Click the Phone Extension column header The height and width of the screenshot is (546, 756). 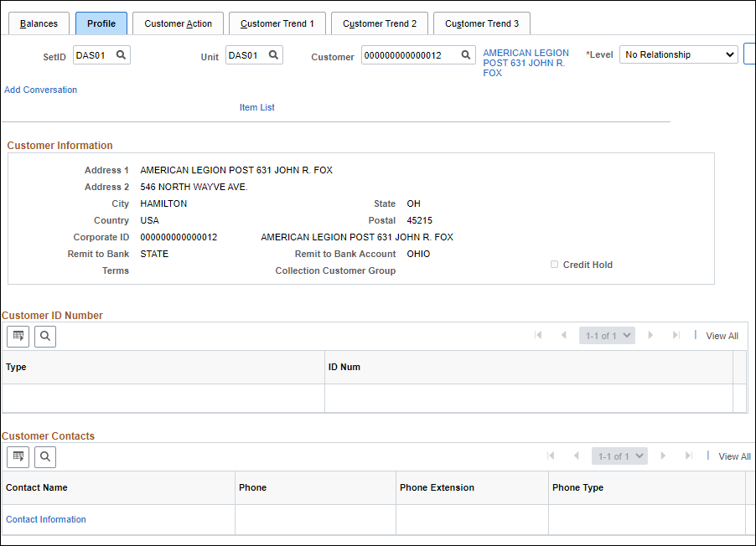[472, 487]
